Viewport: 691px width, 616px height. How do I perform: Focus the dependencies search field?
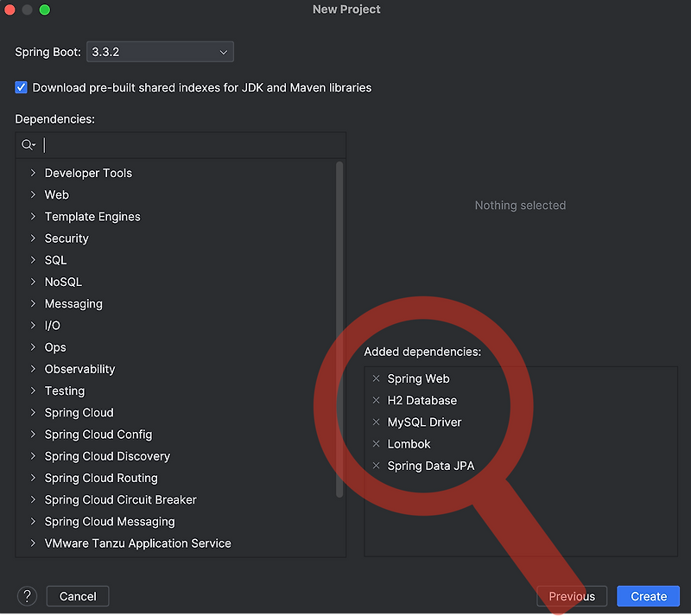click(x=192, y=144)
